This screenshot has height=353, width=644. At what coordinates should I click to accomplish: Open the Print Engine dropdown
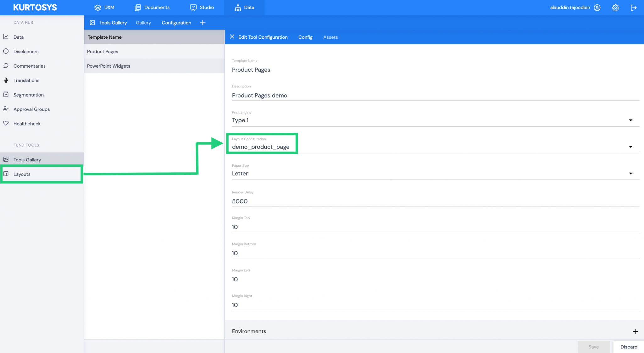click(x=630, y=120)
